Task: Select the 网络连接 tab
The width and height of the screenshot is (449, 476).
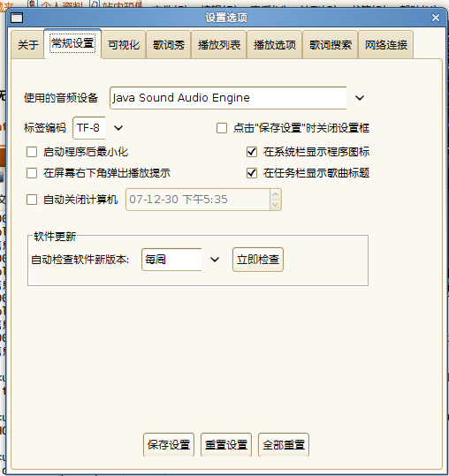Action: tap(386, 45)
